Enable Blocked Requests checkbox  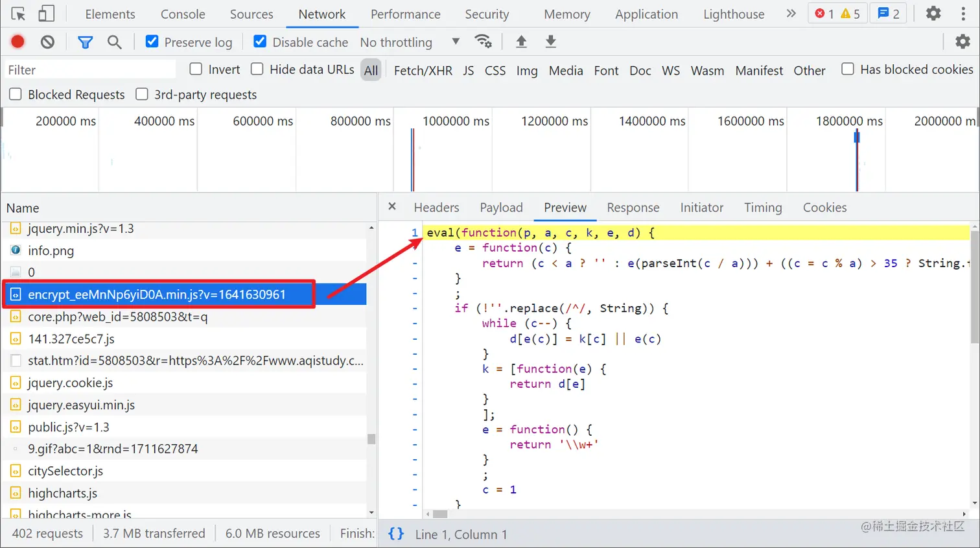(16, 94)
